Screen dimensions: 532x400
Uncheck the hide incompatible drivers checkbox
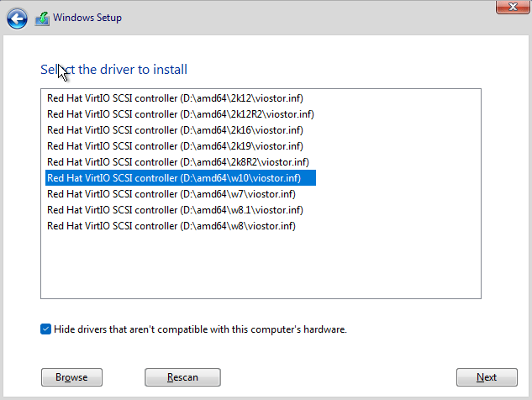(45, 329)
